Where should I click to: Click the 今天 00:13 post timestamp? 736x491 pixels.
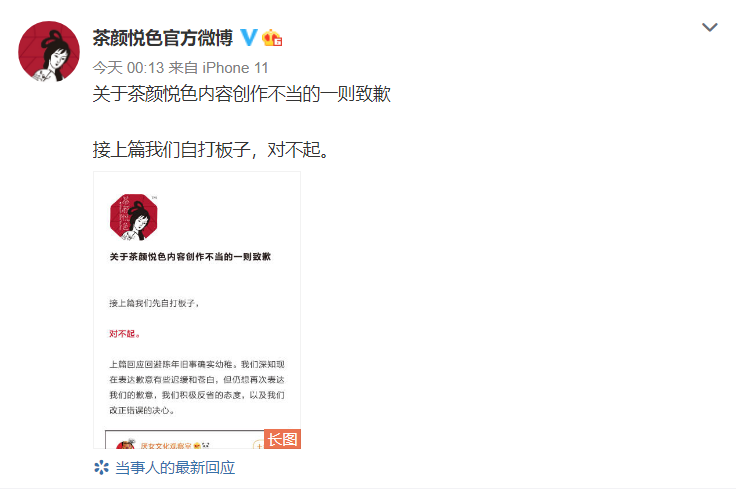click(x=128, y=68)
